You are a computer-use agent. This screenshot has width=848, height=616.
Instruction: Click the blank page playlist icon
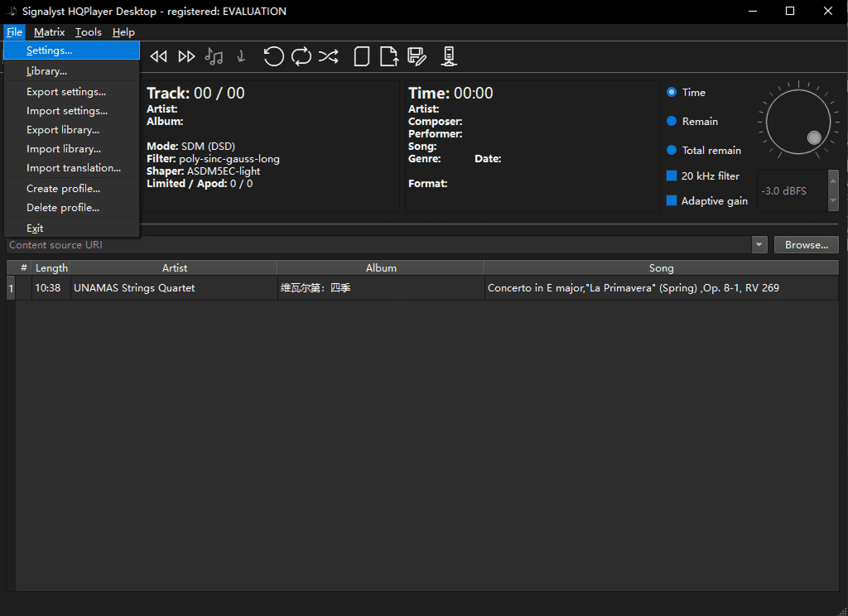point(361,56)
